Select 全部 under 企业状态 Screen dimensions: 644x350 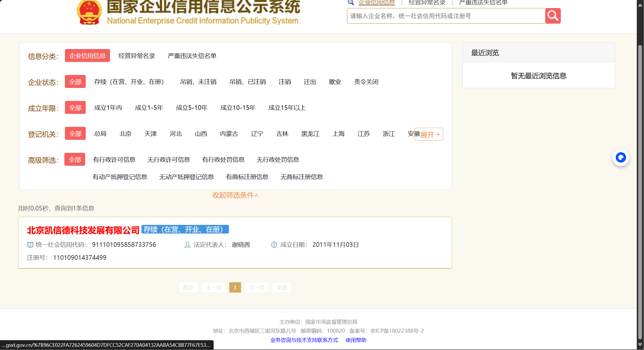tap(75, 82)
